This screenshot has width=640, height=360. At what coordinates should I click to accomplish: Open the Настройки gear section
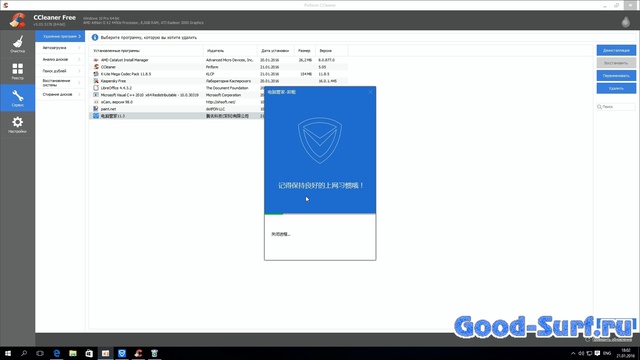click(x=17, y=124)
